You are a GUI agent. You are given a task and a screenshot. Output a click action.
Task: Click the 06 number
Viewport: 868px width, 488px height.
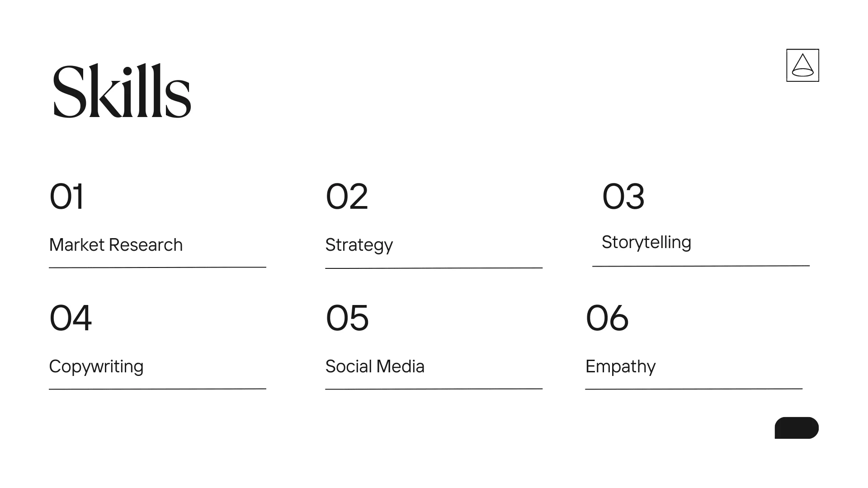tap(607, 318)
